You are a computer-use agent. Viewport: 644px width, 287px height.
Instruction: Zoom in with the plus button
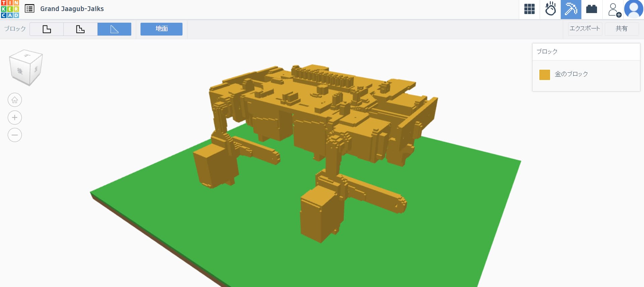point(15,118)
